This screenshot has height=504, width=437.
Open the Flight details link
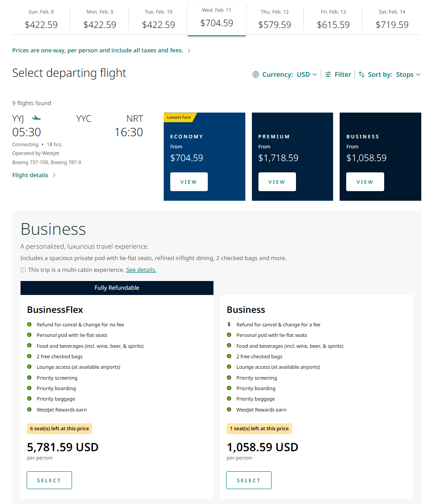pyautogui.click(x=30, y=175)
